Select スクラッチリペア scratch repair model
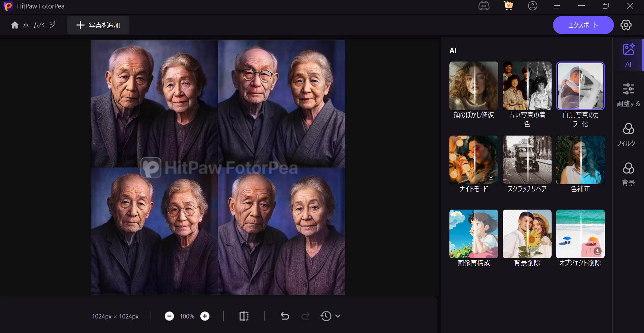The image size is (644, 333). click(x=527, y=160)
